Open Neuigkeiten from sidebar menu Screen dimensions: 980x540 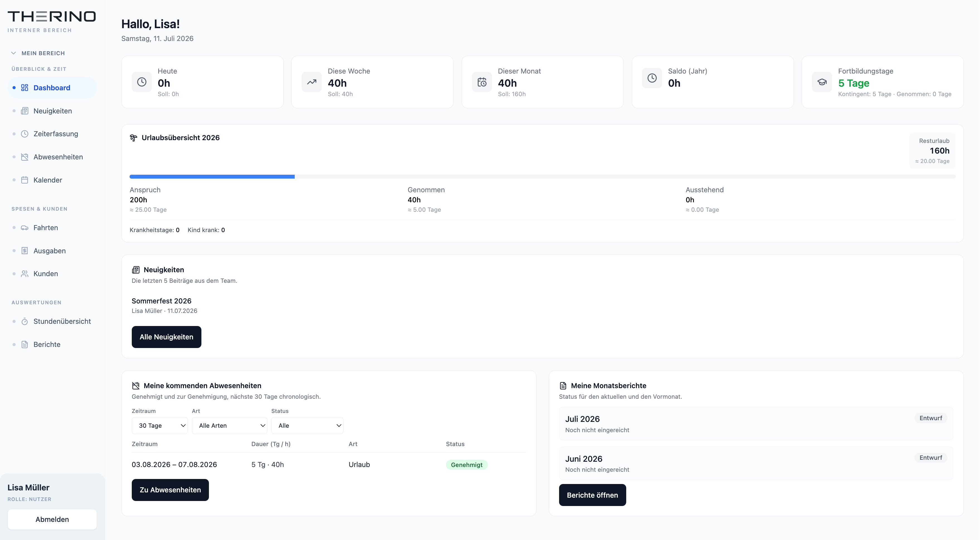pyautogui.click(x=52, y=111)
